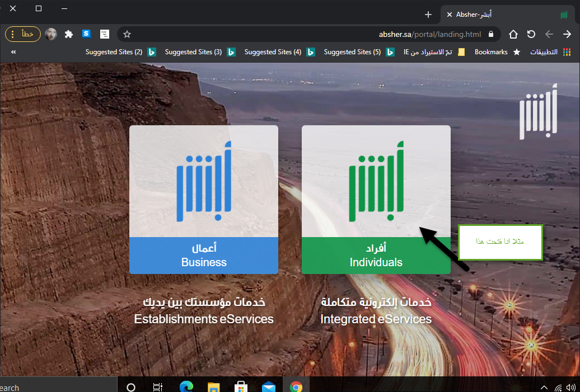
Task: Open the Individuals (أفراد) Absher card
Action: coord(376,200)
